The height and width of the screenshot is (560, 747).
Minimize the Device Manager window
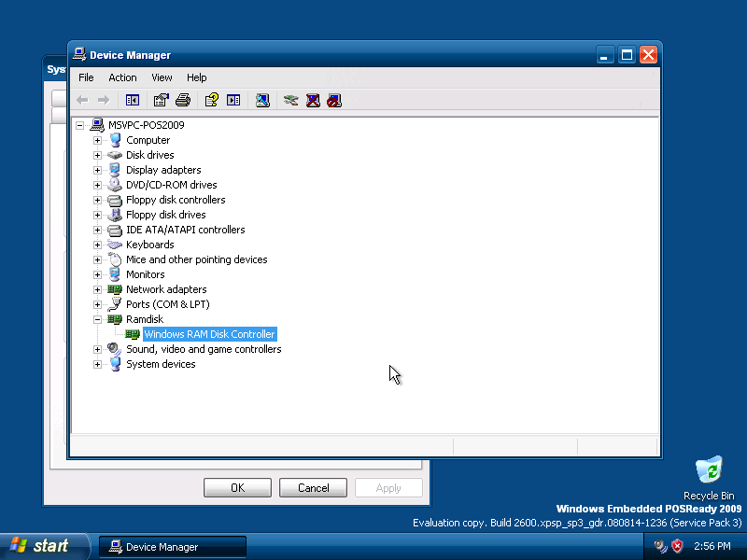point(605,55)
